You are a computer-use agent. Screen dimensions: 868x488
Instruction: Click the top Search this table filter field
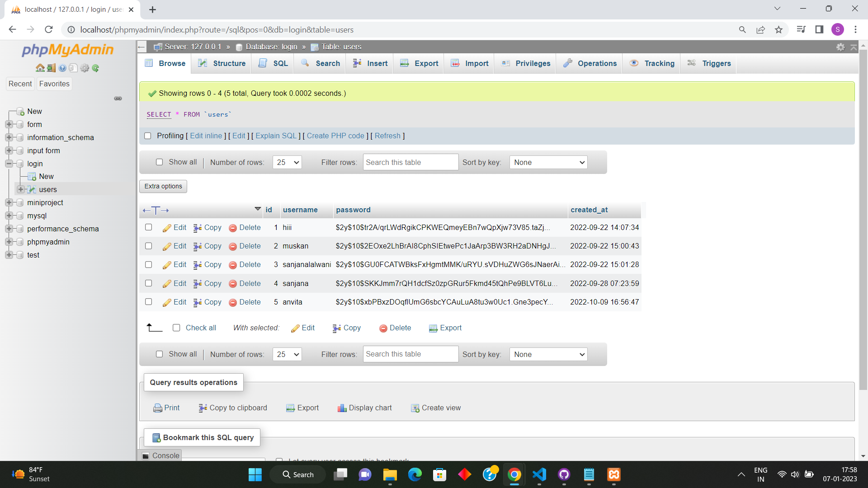pyautogui.click(x=410, y=163)
